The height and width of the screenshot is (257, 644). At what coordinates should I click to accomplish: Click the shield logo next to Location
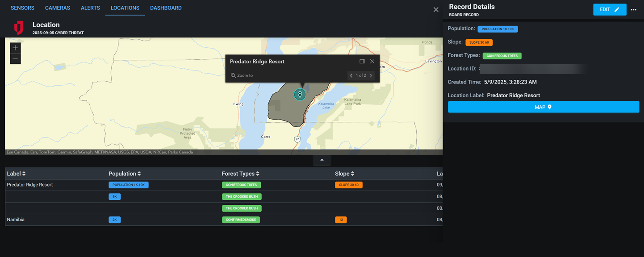[x=18, y=28]
